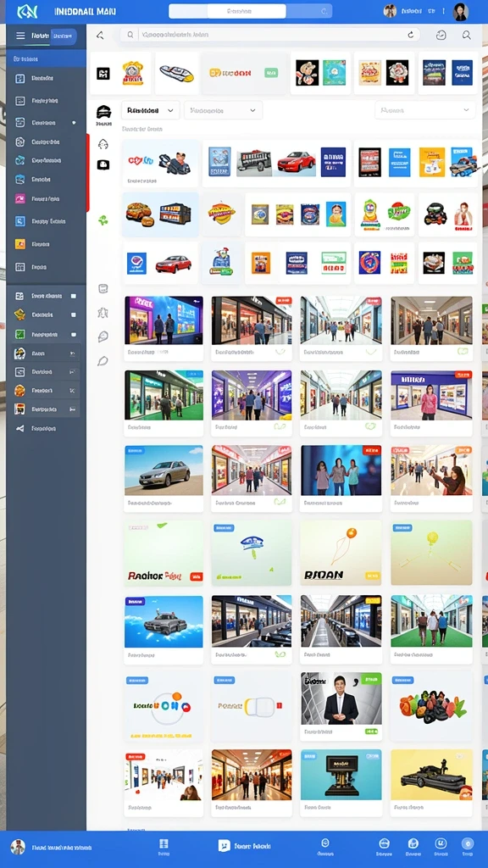Open the share icon at the sidebar bottom
The image size is (488, 868).
click(x=20, y=428)
